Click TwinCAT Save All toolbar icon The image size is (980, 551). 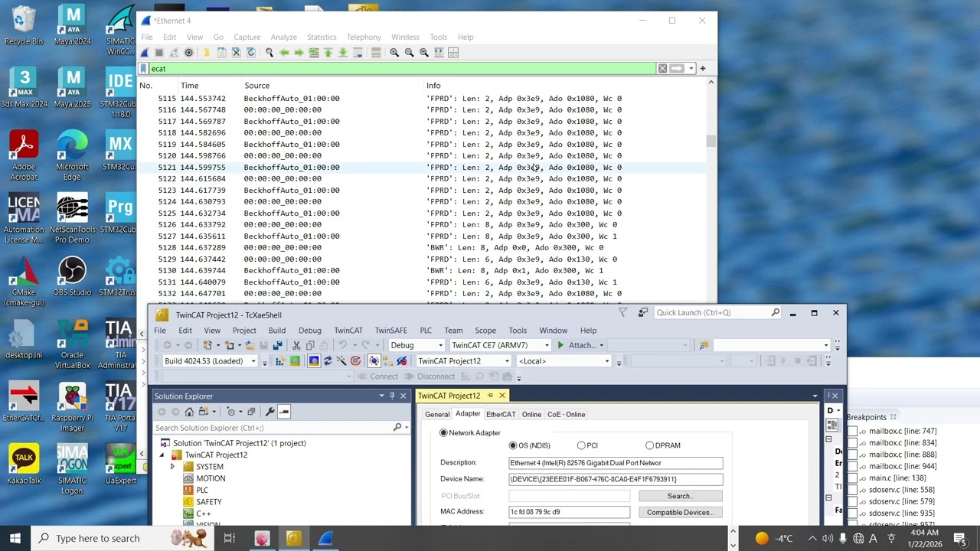click(x=277, y=345)
